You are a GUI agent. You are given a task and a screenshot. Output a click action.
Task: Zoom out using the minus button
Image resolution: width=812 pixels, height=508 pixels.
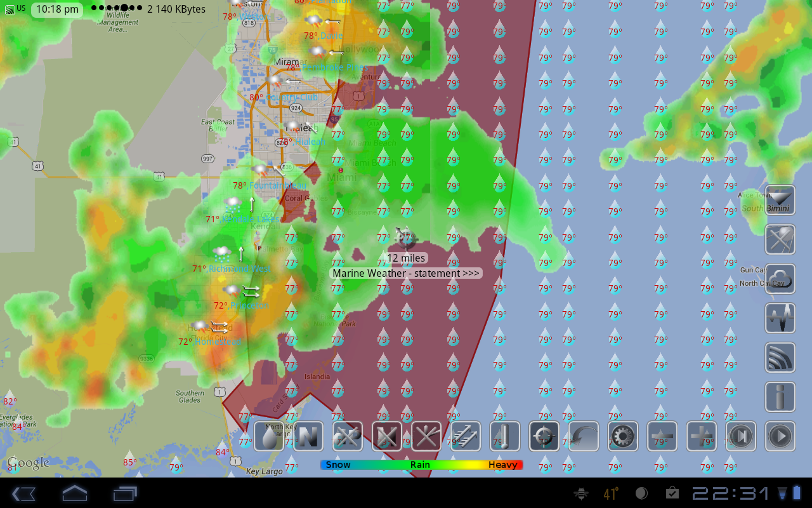662,437
